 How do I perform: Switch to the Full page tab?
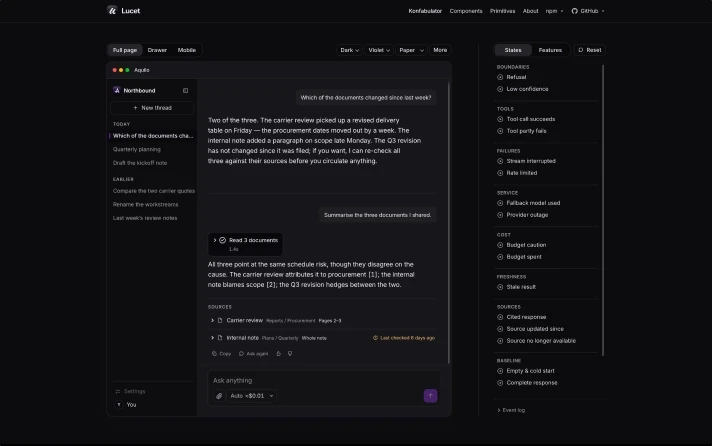pos(125,50)
